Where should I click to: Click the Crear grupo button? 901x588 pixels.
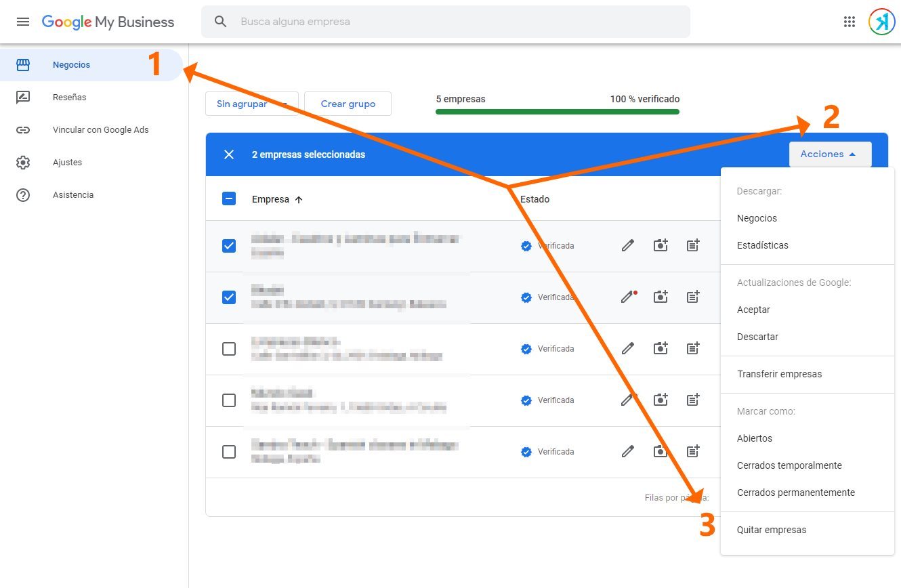coord(348,104)
